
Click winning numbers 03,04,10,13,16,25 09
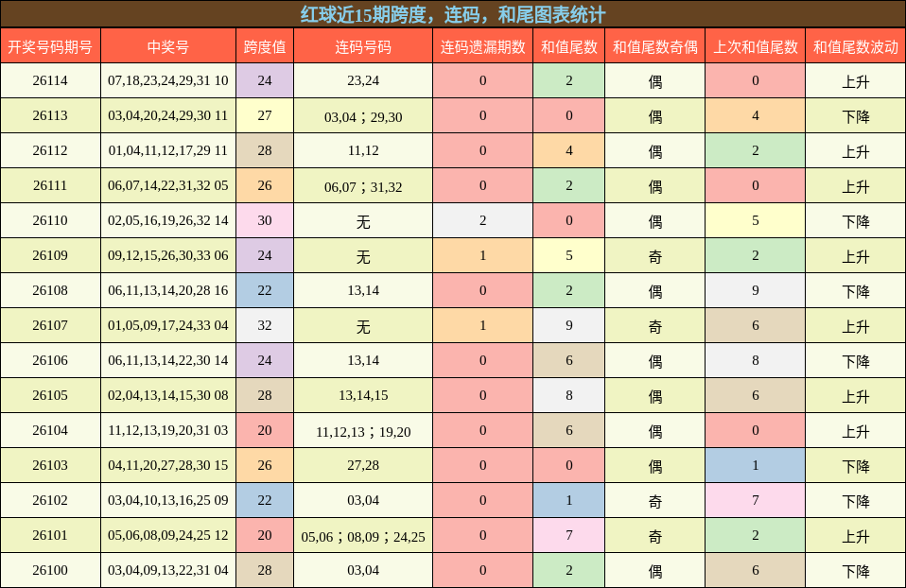point(168,500)
